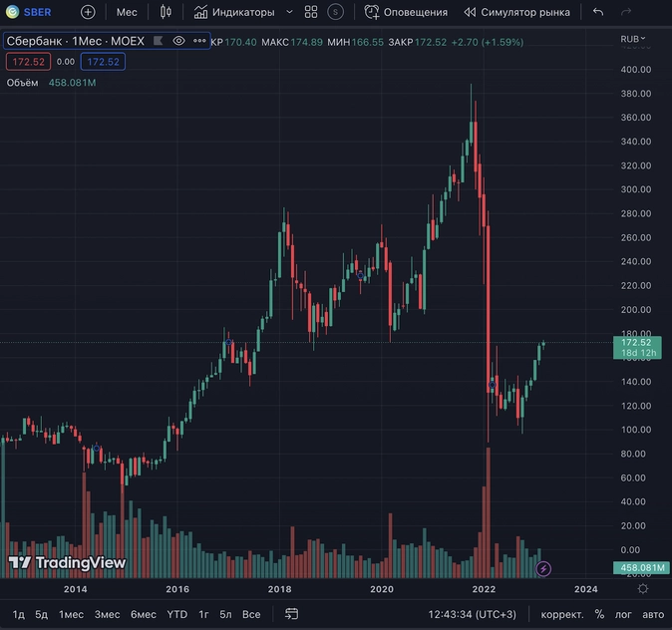Toggle Сбербанк series visibility eye icon
The width and height of the screenshot is (672, 630).
pos(178,41)
